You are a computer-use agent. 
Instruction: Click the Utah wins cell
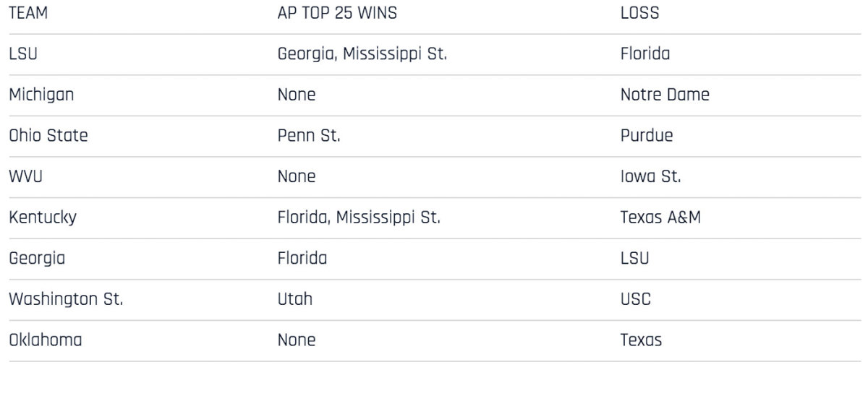pyautogui.click(x=295, y=299)
